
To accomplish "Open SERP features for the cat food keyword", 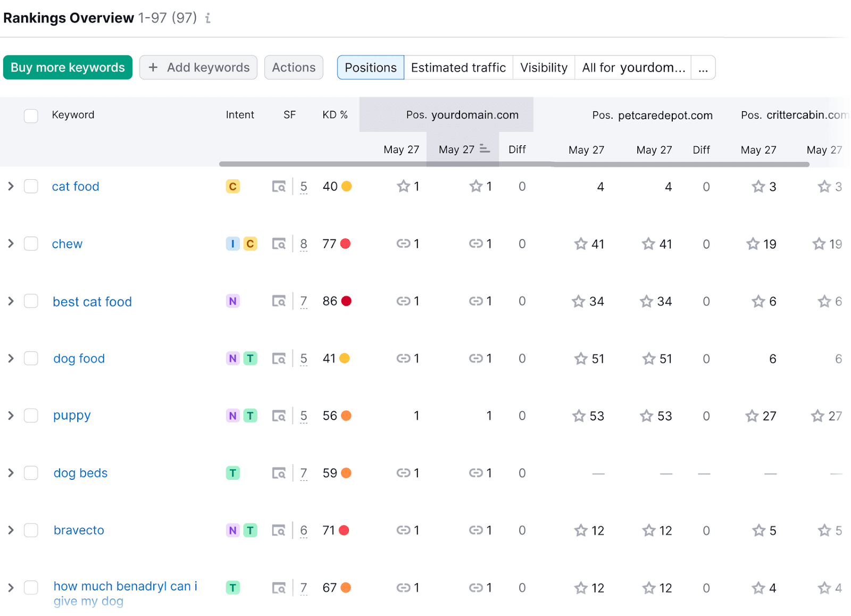I will coord(279,186).
